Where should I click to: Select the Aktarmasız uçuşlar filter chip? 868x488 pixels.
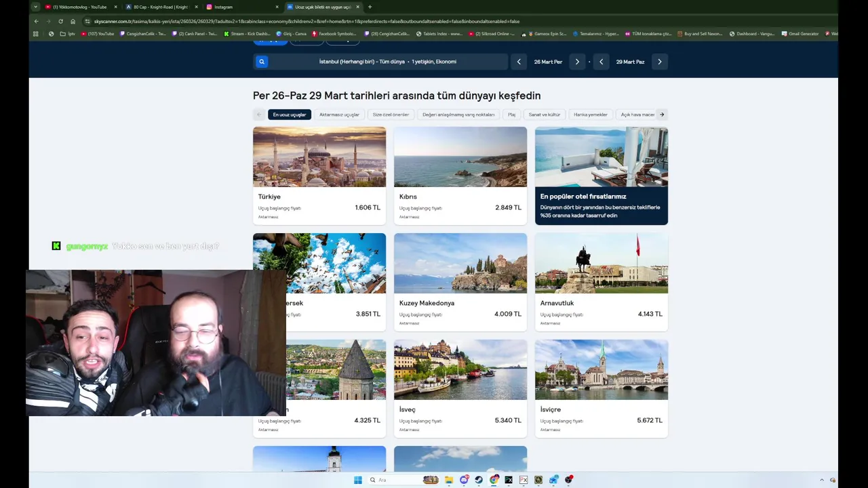(339, 115)
